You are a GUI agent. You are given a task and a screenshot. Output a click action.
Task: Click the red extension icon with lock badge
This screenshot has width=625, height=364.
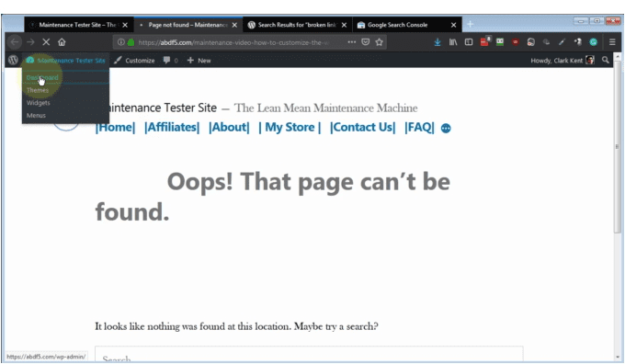click(x=484, y=41)
